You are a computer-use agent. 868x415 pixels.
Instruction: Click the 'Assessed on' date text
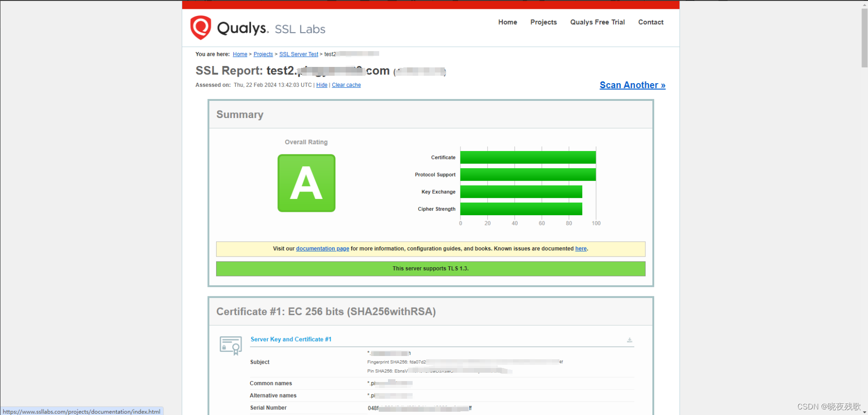point(273,85)
